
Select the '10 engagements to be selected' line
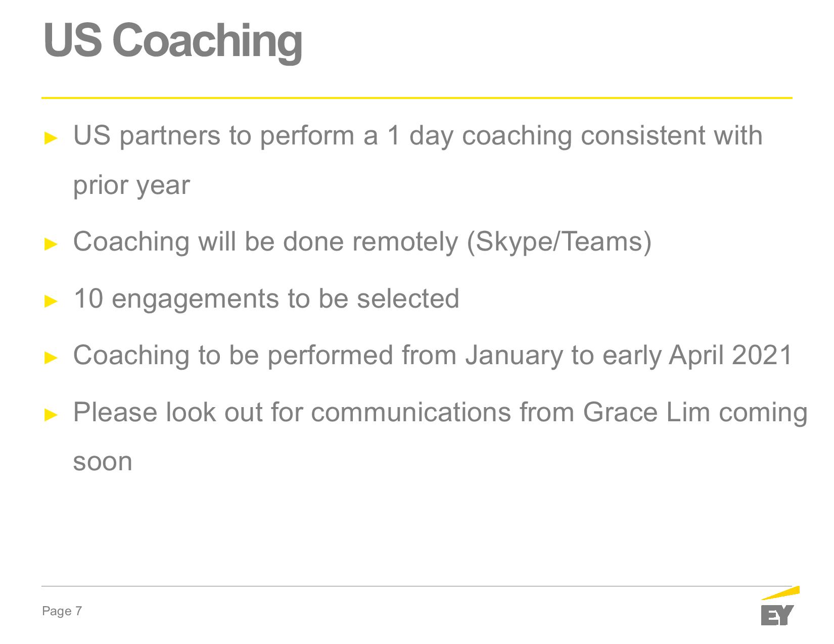pos(266,299)
